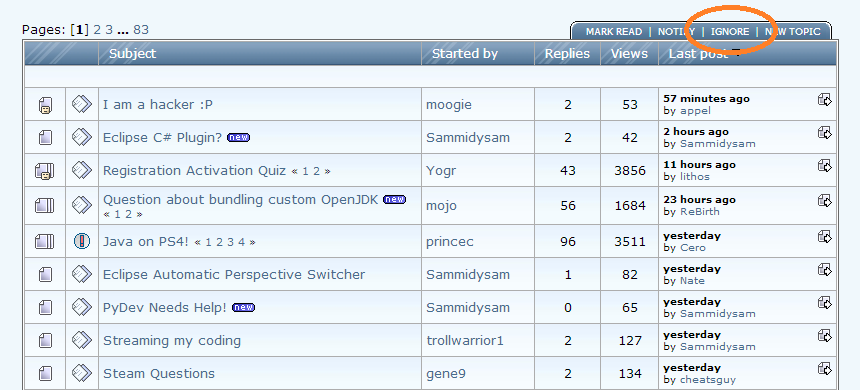The image size is (860, 390).
Task: Go to page 83 of topics
Action: (x=141, y=30)
